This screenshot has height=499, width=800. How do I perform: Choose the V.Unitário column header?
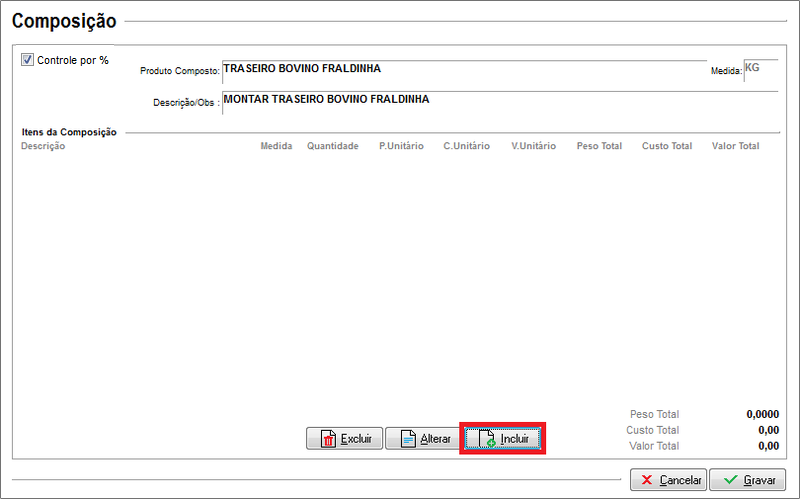tap(533, 146)
